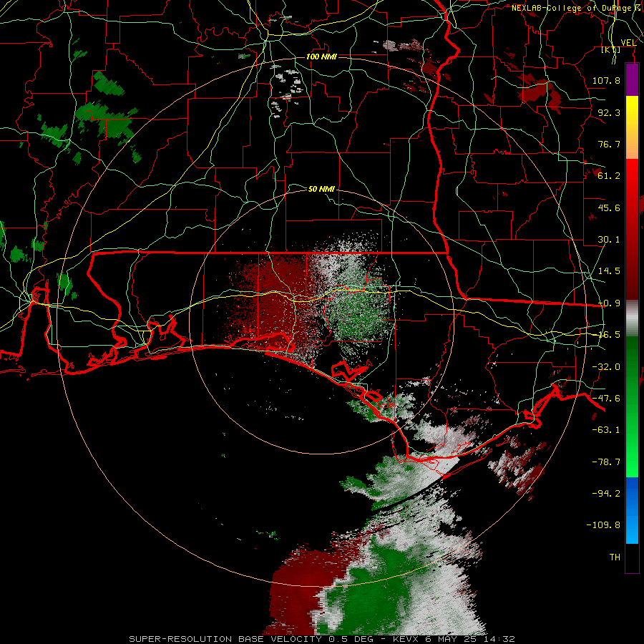Click the 92.3 value on velocity scale
This screenshot has height=644, width=644.
pos(609,112)
